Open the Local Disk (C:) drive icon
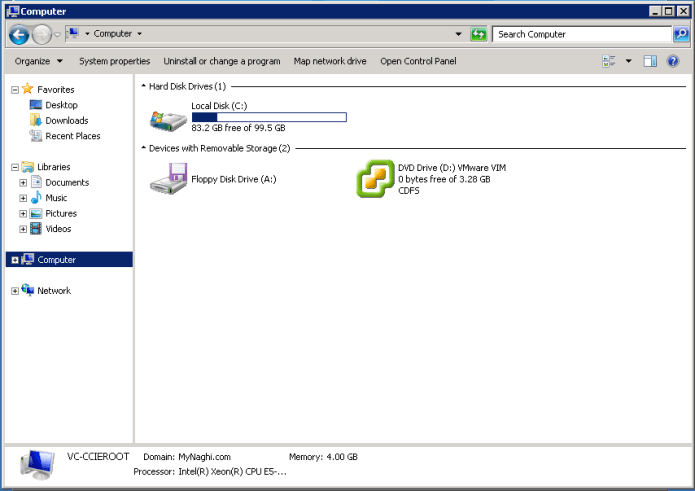Image resolution: width=695 pixels, height=491 pixels. pyautogui.click(x=168, y=119)
